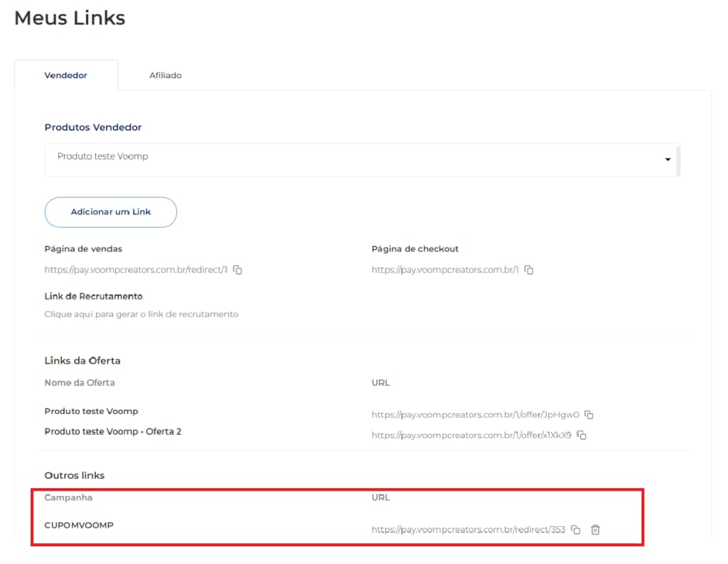728x564 pixels.
Task: Copy the Página de checkout link
Action: [x=529, y=270]
